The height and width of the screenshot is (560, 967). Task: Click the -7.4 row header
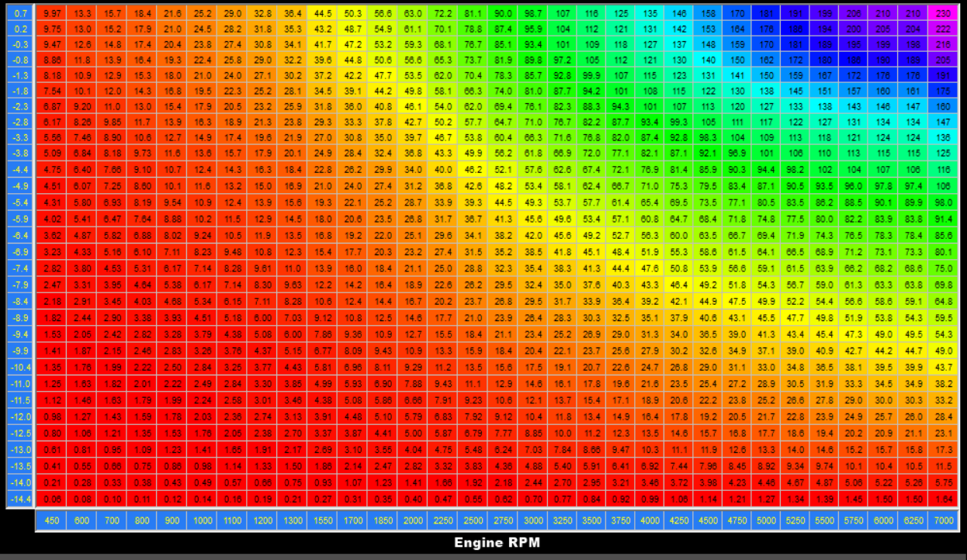tap(21, 268)
